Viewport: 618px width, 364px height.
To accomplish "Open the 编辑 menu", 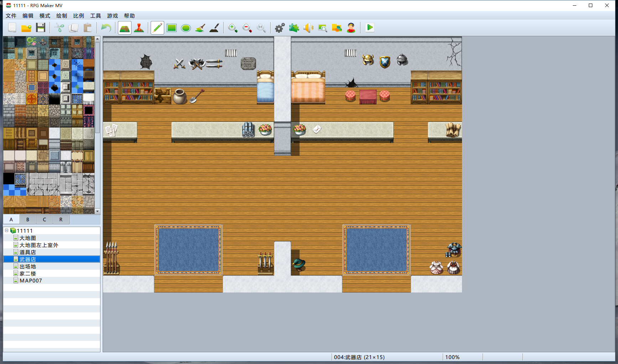I will (28, 16).
